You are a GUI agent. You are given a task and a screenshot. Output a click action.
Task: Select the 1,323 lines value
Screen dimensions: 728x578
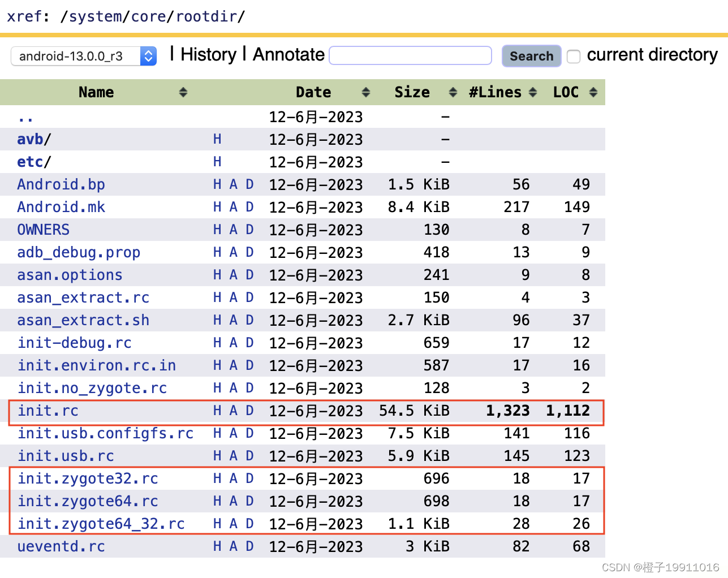[508, 411]
